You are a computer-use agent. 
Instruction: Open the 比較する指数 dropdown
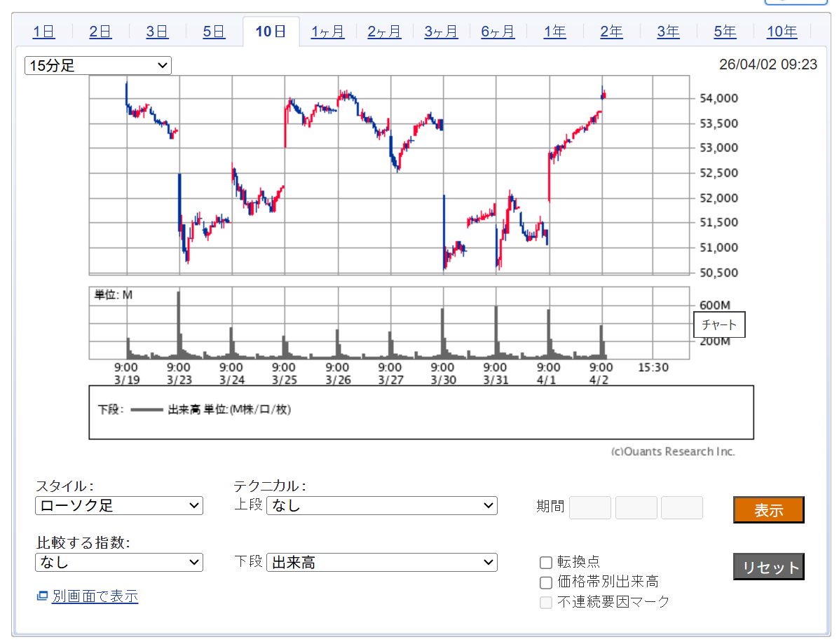click(119, 562)
